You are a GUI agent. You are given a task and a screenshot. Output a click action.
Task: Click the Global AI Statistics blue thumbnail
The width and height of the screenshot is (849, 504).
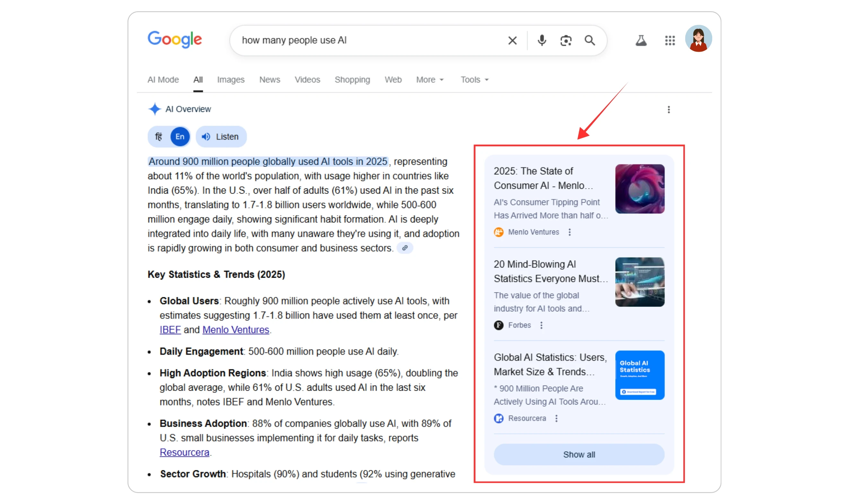click(639, 375)
